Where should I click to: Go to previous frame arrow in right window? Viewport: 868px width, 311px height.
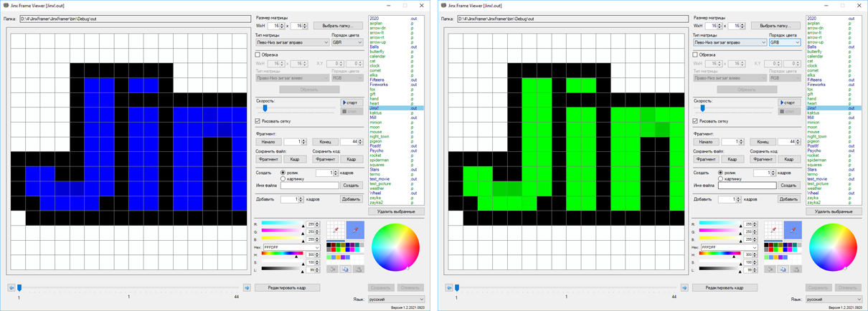[x=449, y=287]
